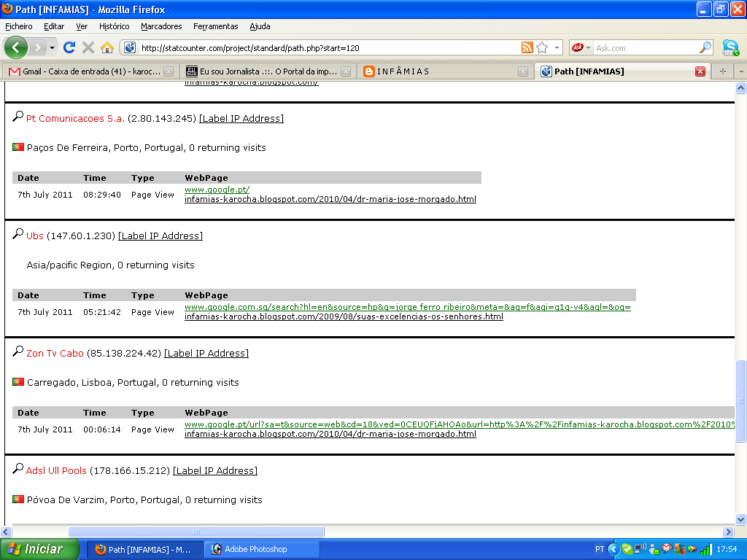Image resolution: width=747 pixels, height=560 pixels.
Task: Click Label IP Address for 147.60.1.230
Action: pyautogui.click(x=160, y=236)
